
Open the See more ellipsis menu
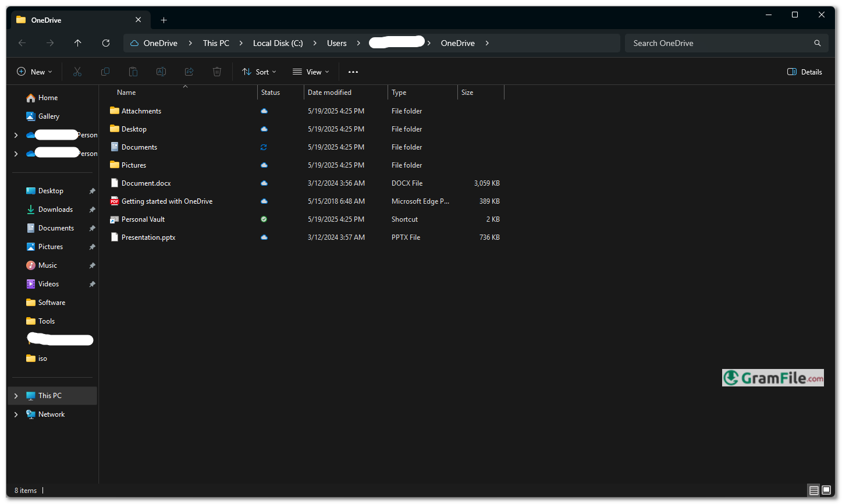tap(353, 72)
